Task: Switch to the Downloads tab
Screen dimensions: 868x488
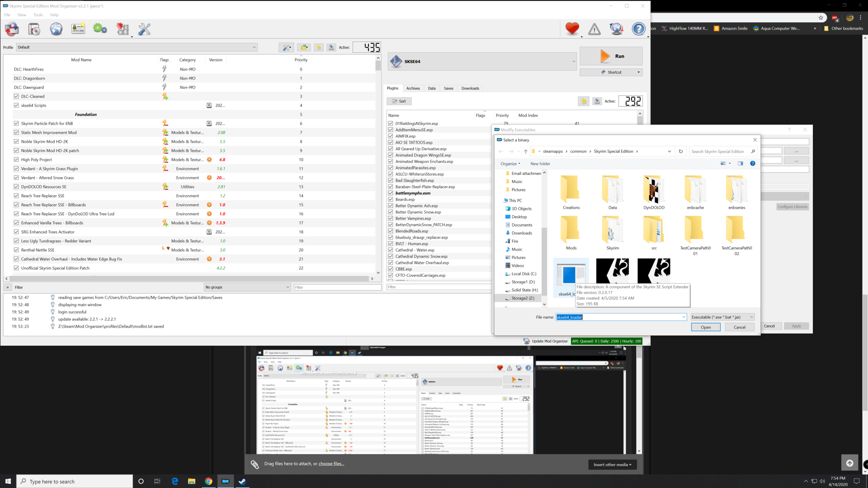Action: click(470, 89)
